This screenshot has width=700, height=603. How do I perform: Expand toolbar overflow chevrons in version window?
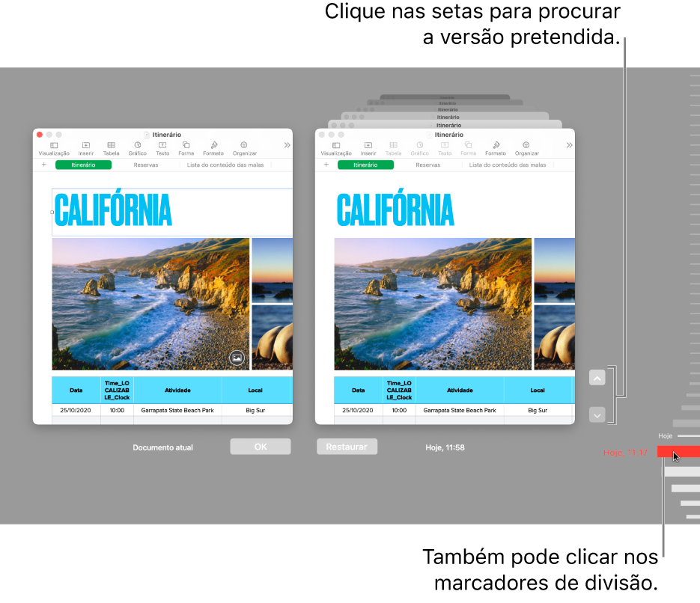tap(569, 145)
